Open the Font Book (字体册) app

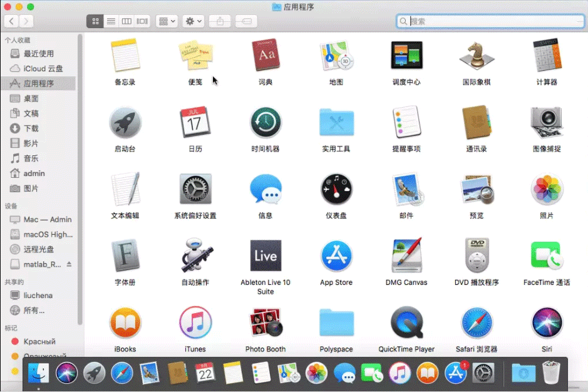point(125,255)
